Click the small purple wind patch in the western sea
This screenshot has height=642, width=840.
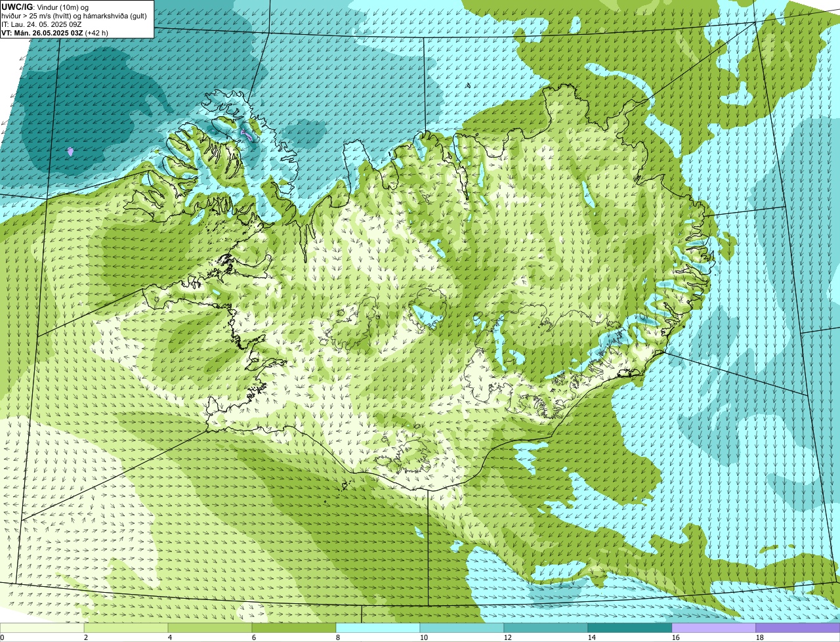click(71, 152)
